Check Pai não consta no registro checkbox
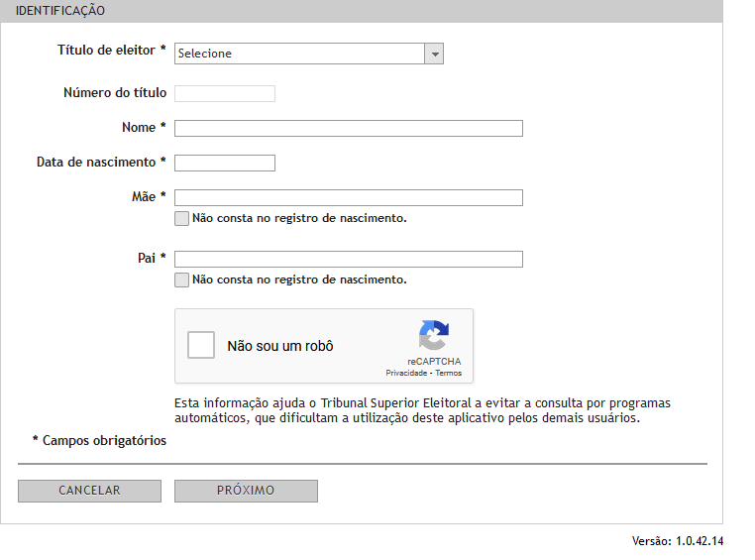 181,280
